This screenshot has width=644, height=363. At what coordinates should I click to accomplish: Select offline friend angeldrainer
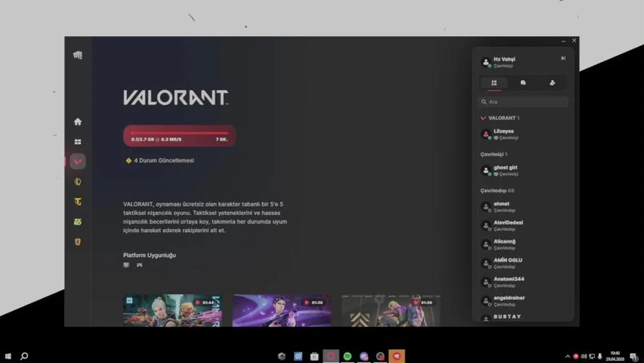[524, 301]
